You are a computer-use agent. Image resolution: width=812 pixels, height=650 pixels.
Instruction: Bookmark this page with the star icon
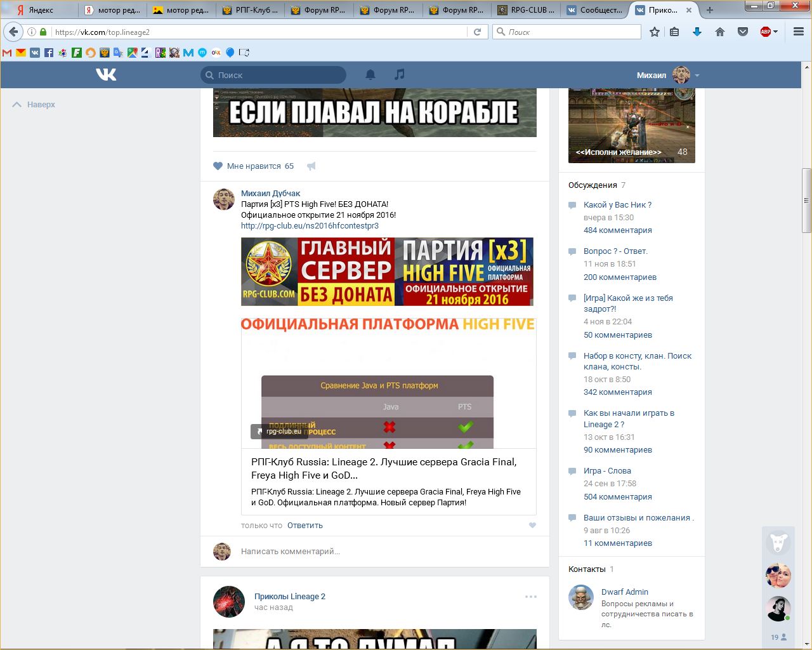click(655, 32)
